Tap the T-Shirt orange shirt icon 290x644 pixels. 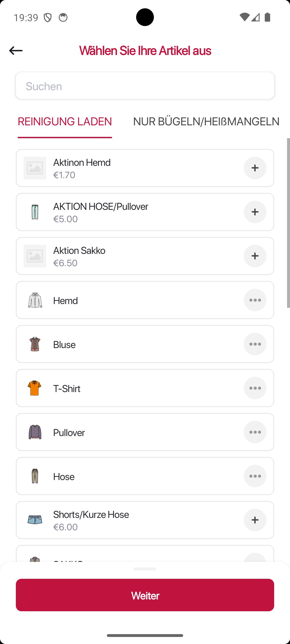coord(35,388)
